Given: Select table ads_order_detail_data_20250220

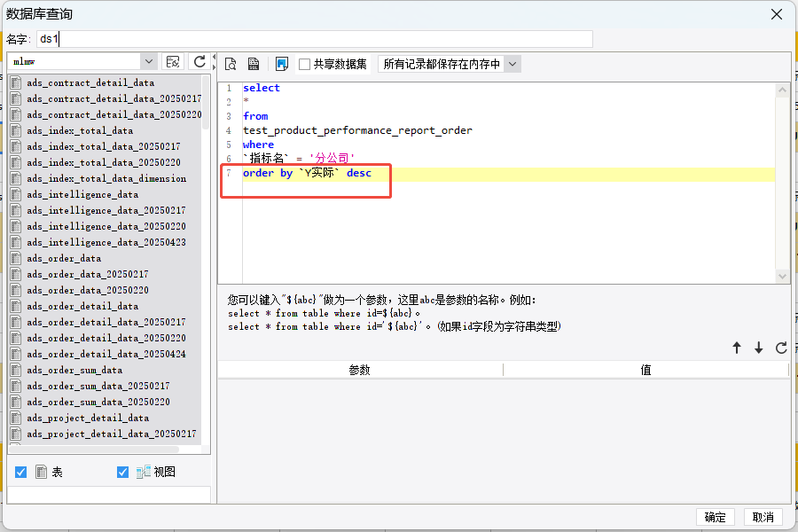Looking at the screenshot, I should coord(106,338).
